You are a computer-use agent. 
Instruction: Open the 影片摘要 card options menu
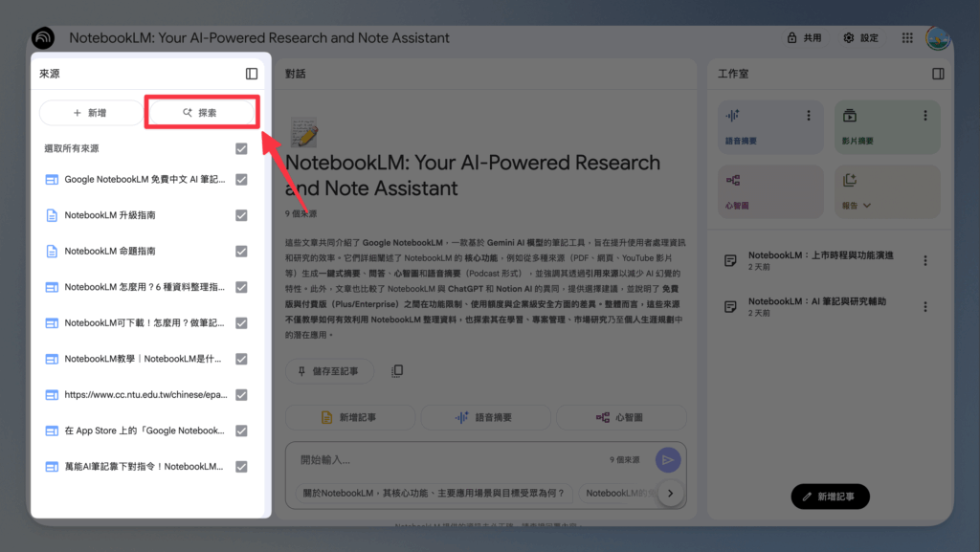[x=925, y=116]
